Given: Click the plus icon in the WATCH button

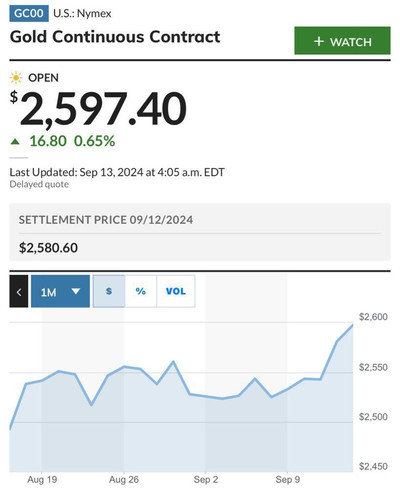Looking at the screenshot, I should [x=319, y=41].
